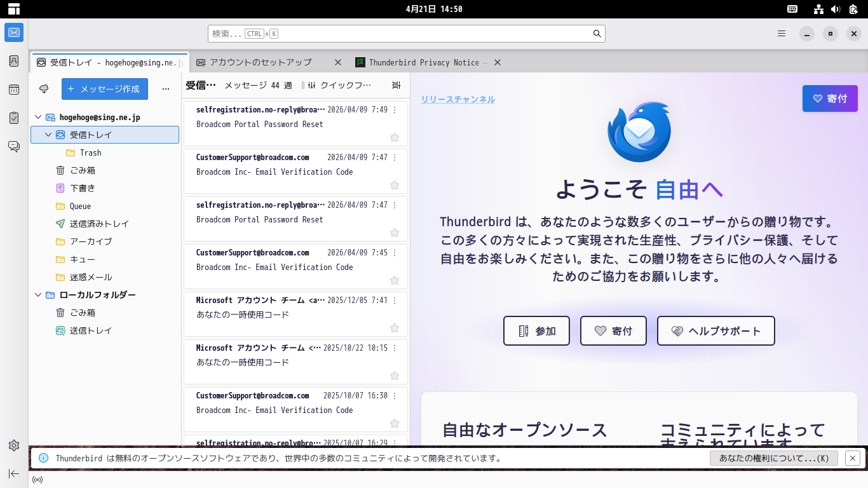Open the 迷惑メール junk folder
Viewport: 868px width, 488px height.
coord(105,277)
